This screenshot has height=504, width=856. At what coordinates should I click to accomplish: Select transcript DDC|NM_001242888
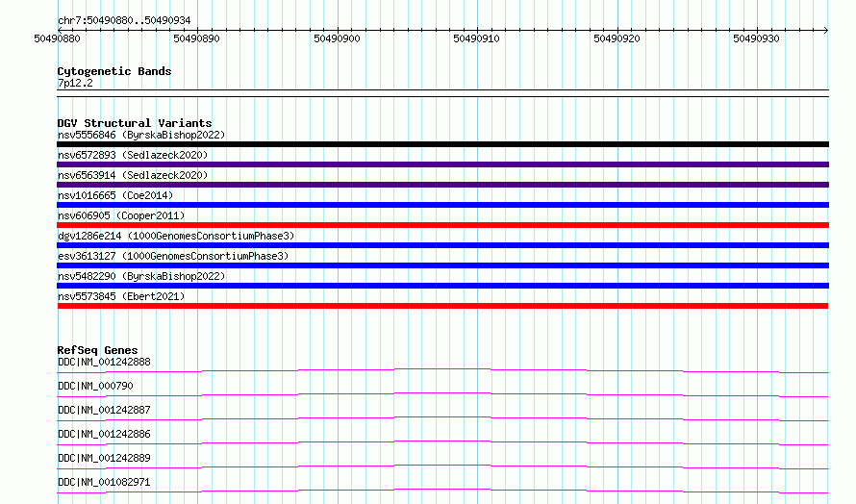point(104,362)
